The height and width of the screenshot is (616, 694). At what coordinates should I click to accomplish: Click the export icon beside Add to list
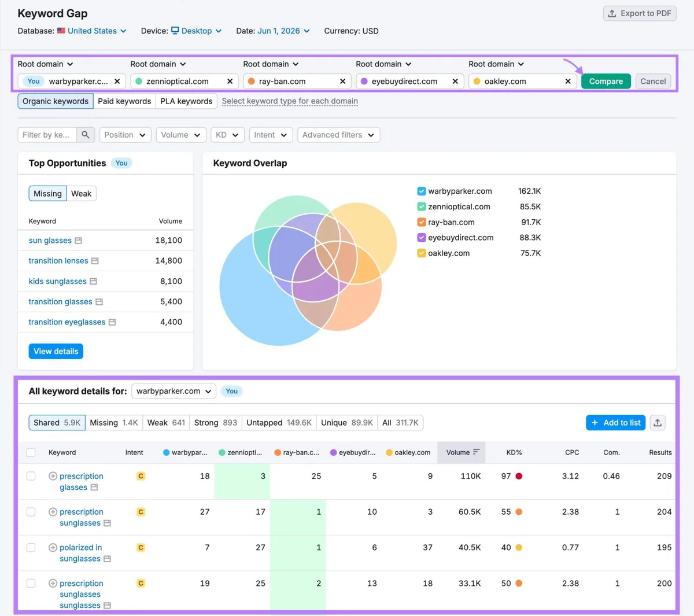(658, 423)
